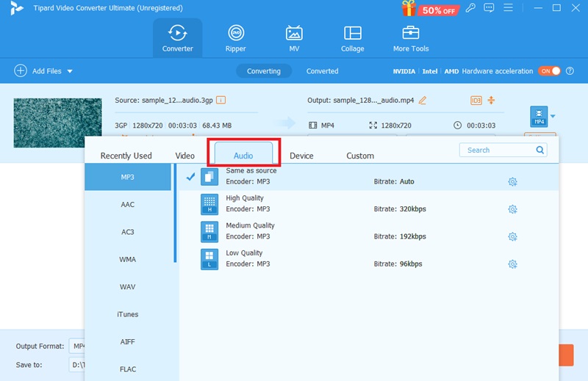588x381 pixels.
Task: Open the Save to path dropdown
Action: point(77,365)
